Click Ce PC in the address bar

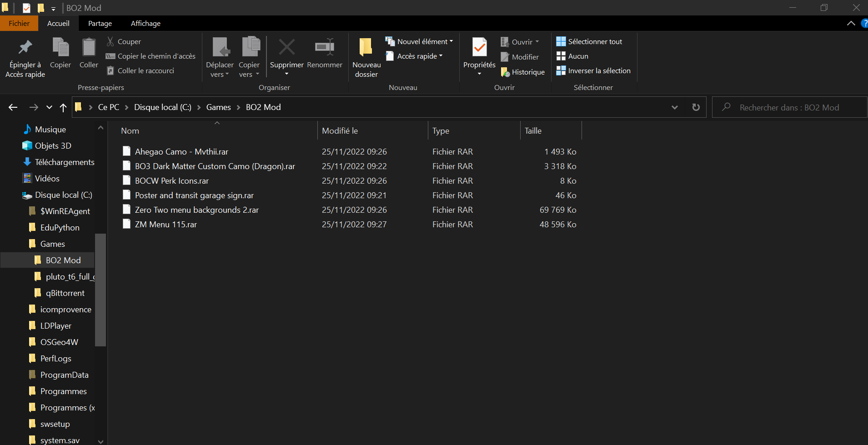coord(109,107)
